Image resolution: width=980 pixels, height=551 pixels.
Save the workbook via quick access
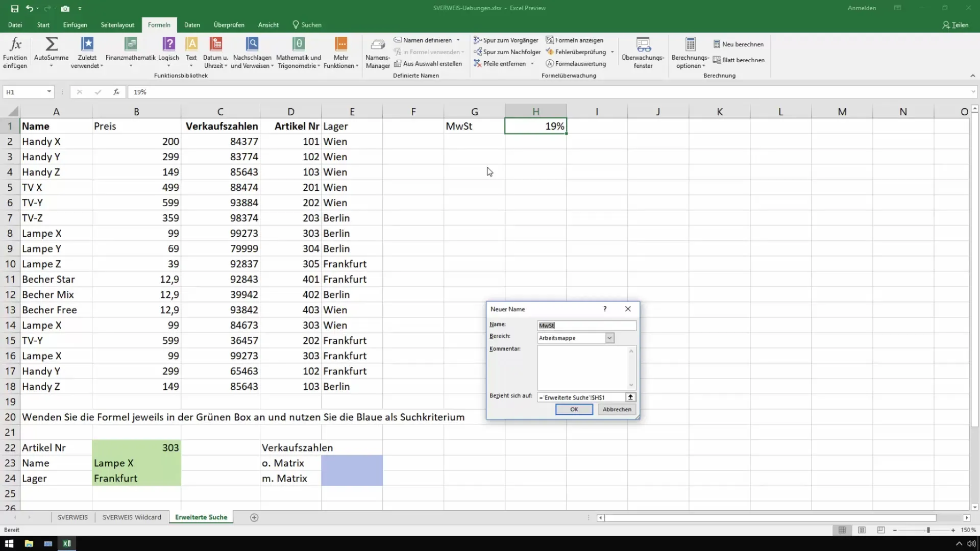click(14, 9)
